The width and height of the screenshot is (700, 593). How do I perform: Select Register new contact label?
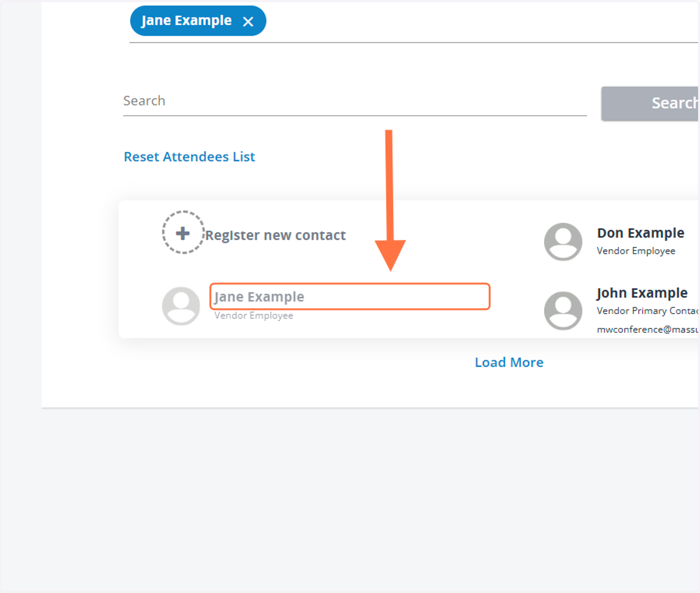pyautogui.click(x=275, y=235)
